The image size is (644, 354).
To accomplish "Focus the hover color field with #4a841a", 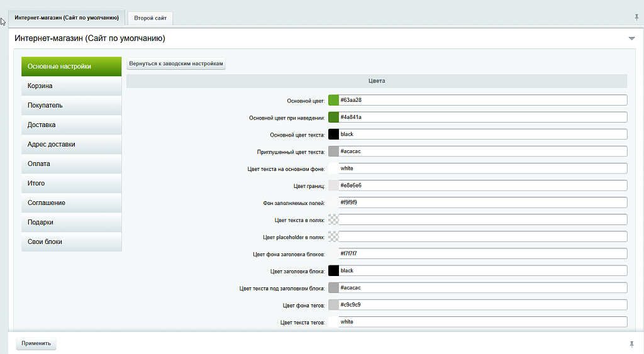I will click(483, 117).
